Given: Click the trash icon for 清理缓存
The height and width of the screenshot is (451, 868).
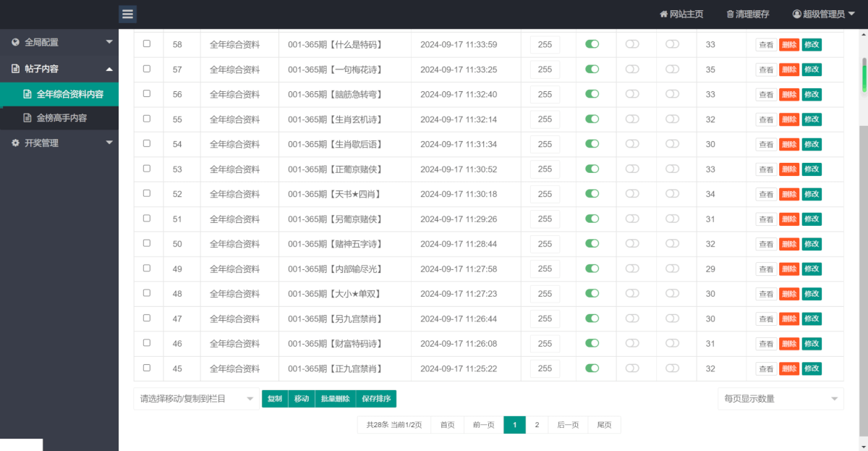Looking at the screenshot, I should tap(730, 14).
